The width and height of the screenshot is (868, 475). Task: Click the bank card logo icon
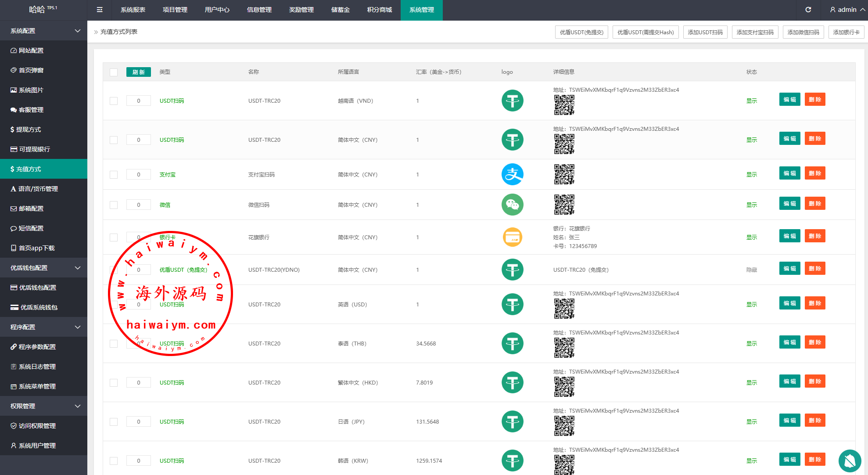coord(512,237)
